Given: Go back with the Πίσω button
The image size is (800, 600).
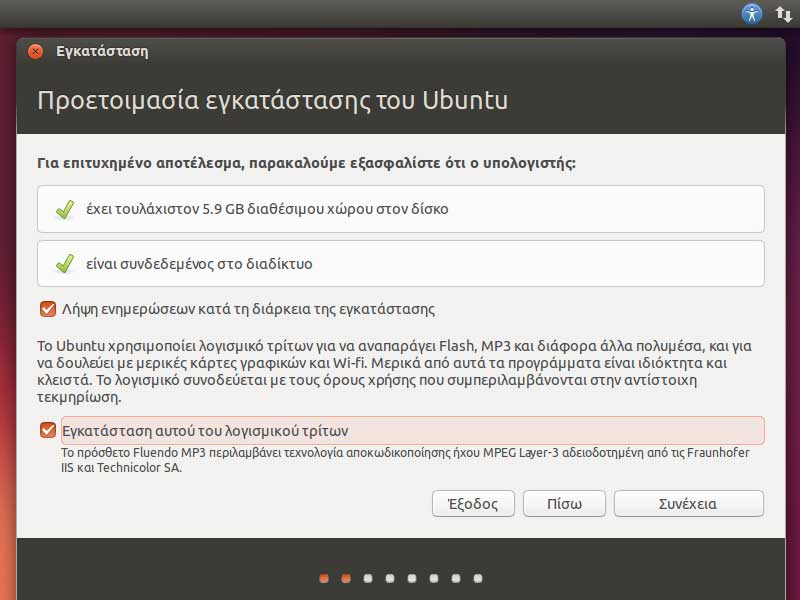Looking at the screenshot, I should point(564,504).
